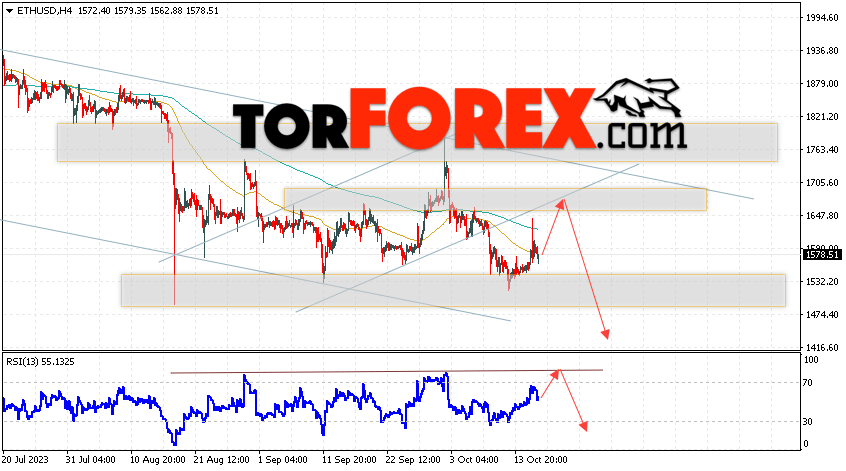
Task: Click the 3 Oct 04:00 date label
Action: pyautogui.click(x=474, y=460)
